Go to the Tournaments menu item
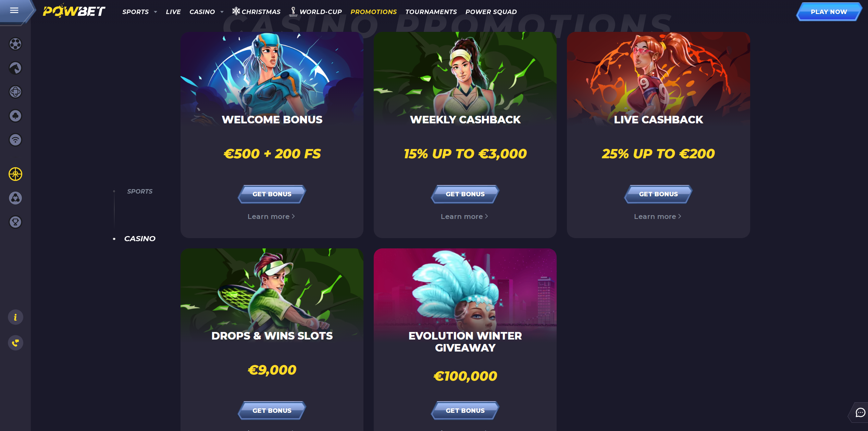868x431 pixels. pyautogui.click(x=431, y=12)
